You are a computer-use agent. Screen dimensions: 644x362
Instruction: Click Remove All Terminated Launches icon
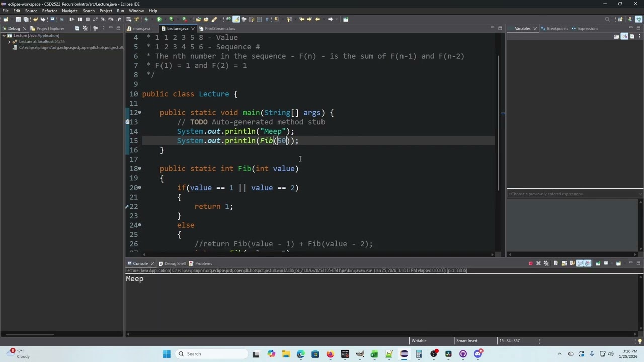point(546,263)
